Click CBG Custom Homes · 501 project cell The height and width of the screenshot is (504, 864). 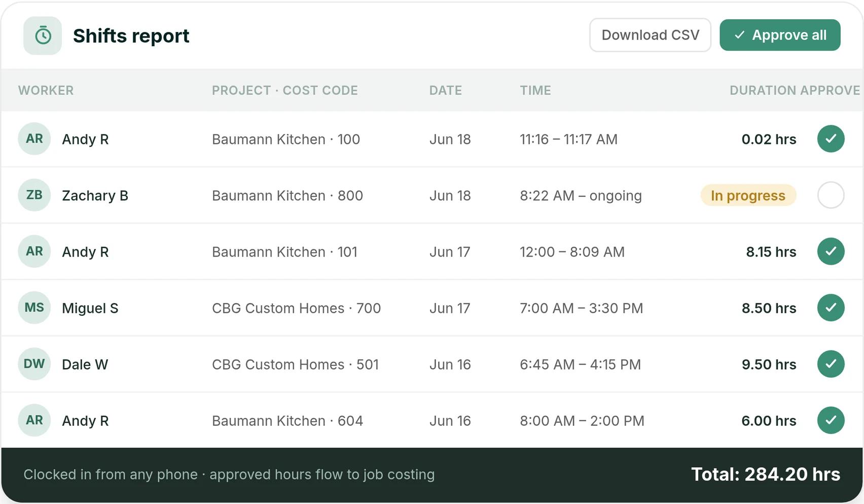point(295,365)
